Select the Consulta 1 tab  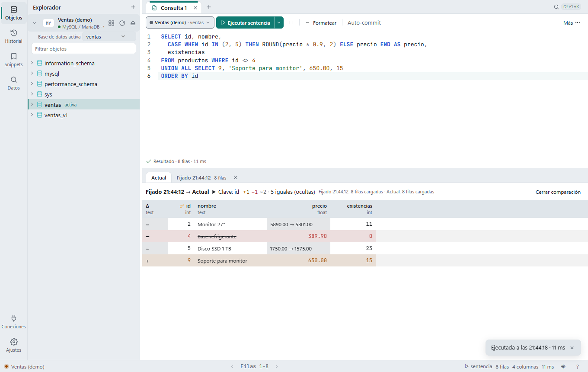(x=174, y=8)
